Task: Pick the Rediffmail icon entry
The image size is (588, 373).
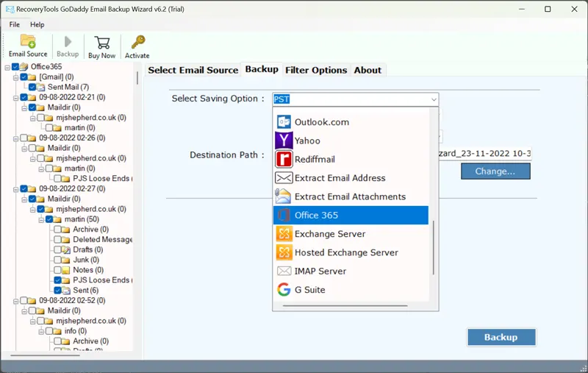Action: pyautogui.click(x=284, y=159)
